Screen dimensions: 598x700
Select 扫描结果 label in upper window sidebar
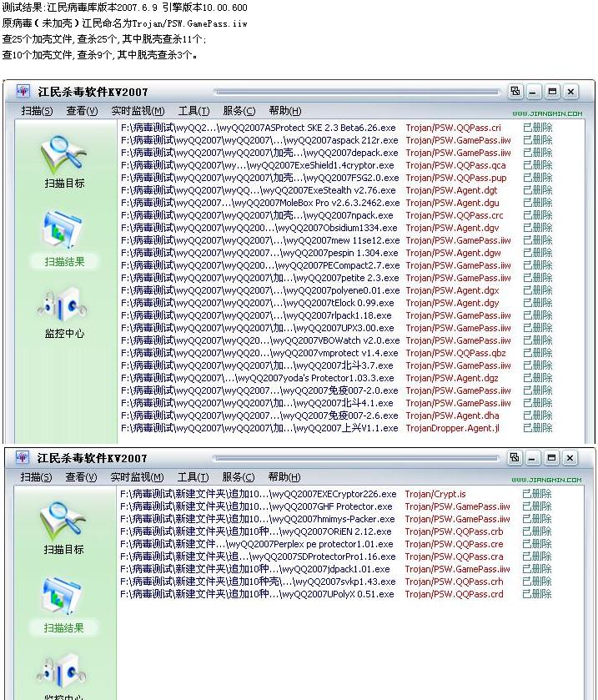(64, 262)
